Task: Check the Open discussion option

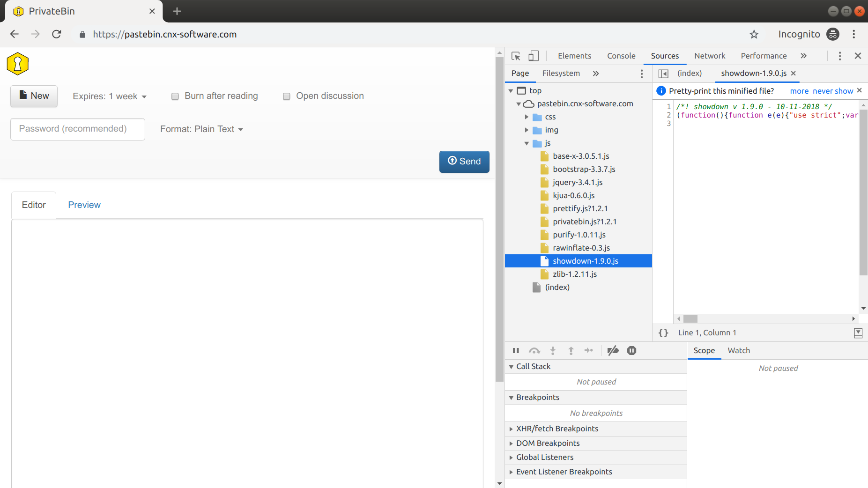Action: coord(286,96)
